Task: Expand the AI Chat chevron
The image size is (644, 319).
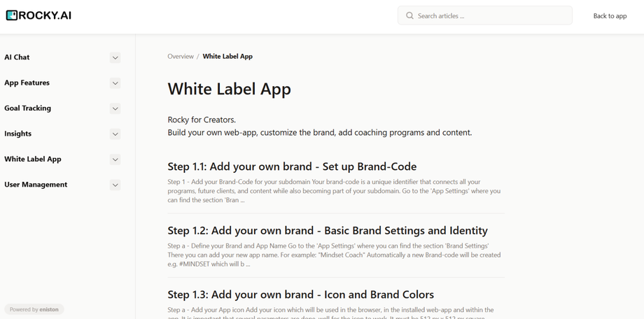Action: pyautogui.click(x=115, y=57)
